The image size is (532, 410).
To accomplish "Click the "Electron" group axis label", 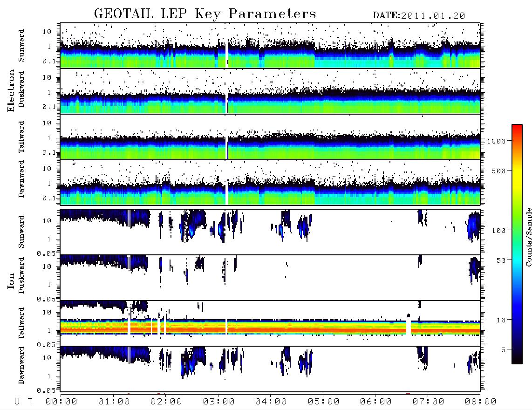I will pos(11,91).
